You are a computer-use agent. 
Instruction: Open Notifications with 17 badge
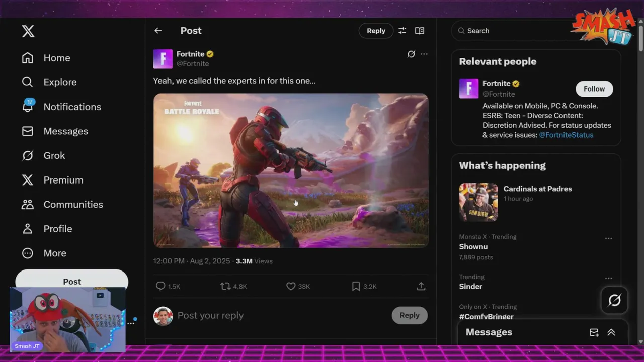pos(61,107)
